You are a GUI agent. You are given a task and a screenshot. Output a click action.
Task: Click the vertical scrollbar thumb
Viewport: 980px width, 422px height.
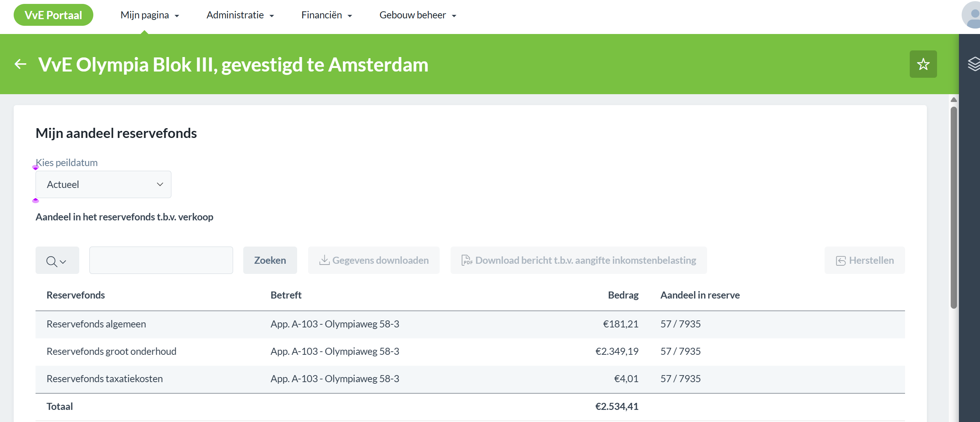click(953, 207)
